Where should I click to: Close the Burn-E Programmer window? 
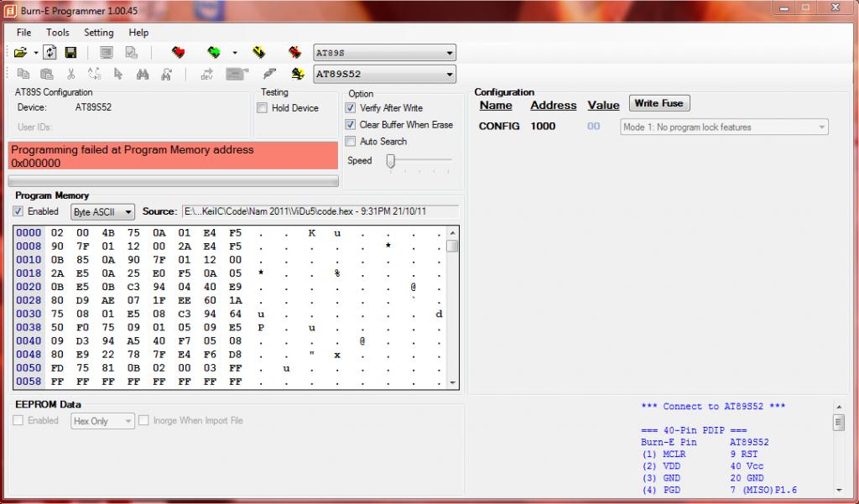point(836,8)
